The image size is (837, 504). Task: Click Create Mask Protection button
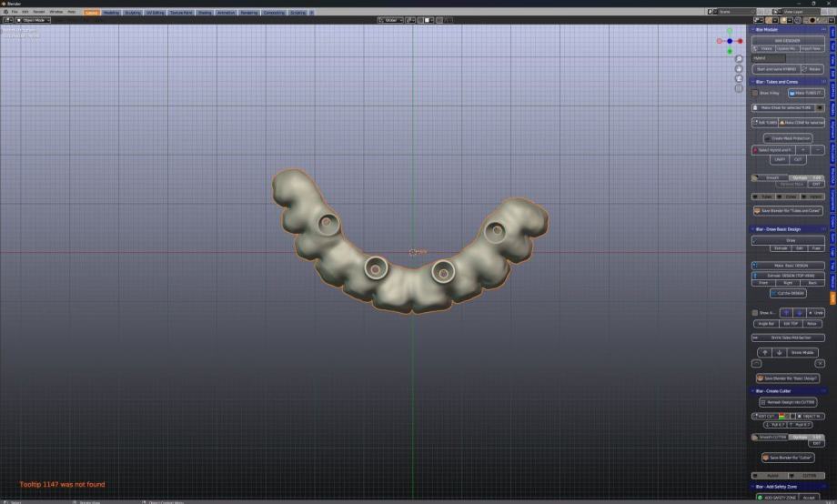[788, 138]
